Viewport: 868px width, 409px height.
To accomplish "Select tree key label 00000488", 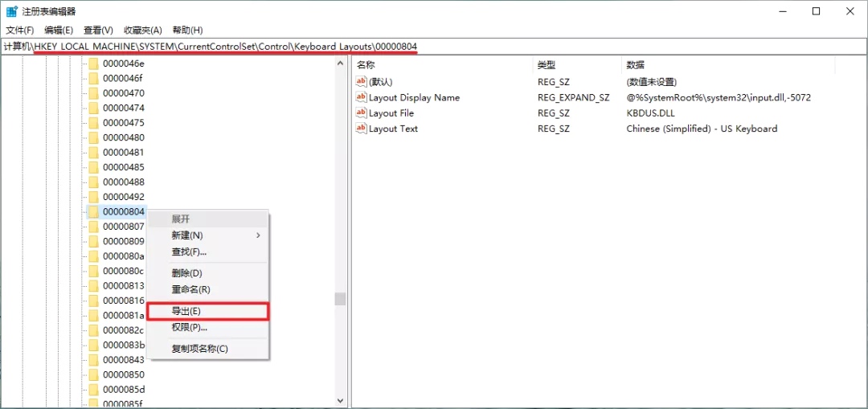I will coord(124,182).
